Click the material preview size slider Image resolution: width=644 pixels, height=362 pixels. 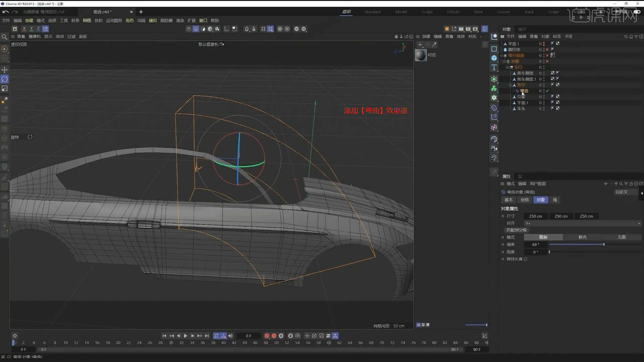pyautogui.click(x=476, y=325)
